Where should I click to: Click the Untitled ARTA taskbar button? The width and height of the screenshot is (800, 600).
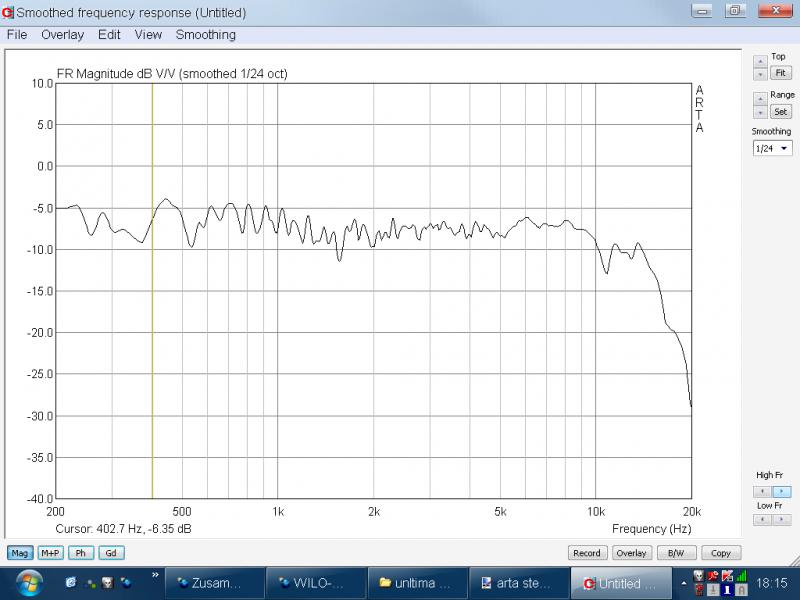(x=621, y=583)
